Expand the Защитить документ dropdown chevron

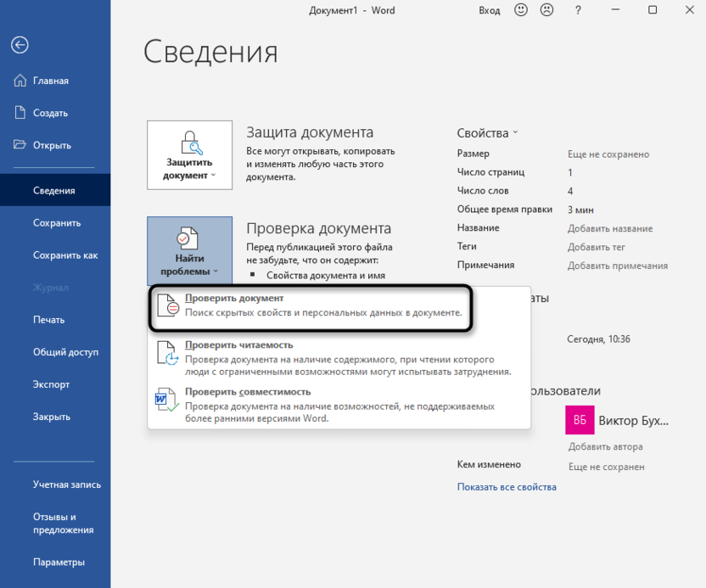214,175
